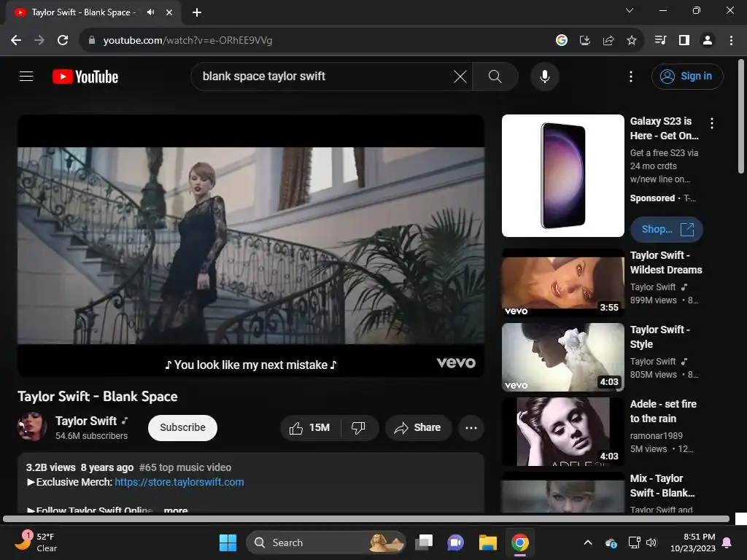The width and height of the screenshot is (747, 560).
Task: Open Galaxy S23 phone ad thumbnail
Action: click(x=562, y=176)
